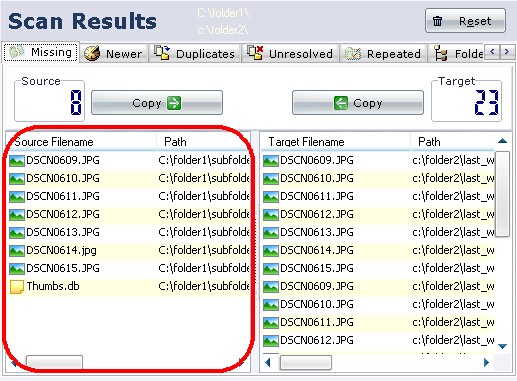Click Copy button next to Source count
Image resolution: width=517 pixels, height=381 pixels.
pyautogui.click(x=157, y=103)
